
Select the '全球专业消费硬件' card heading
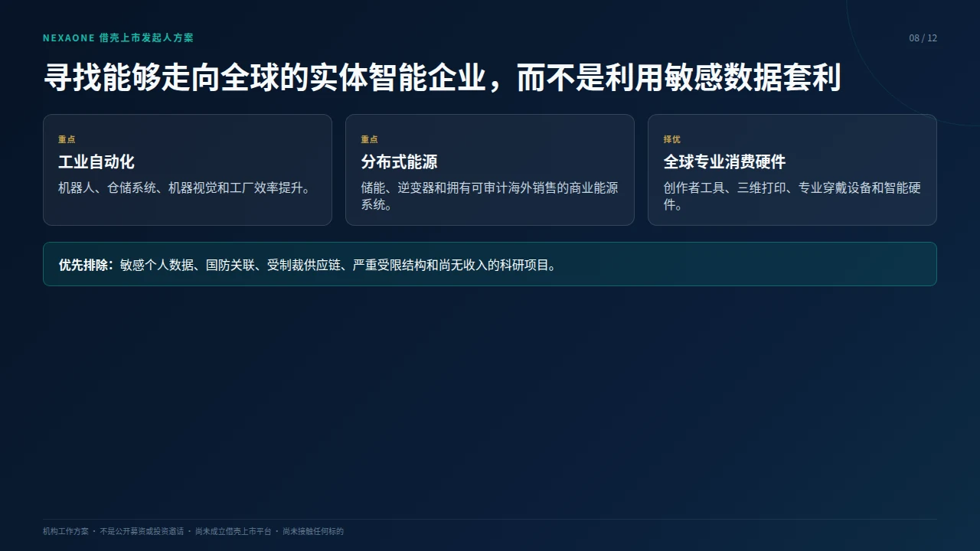[724, 161]
